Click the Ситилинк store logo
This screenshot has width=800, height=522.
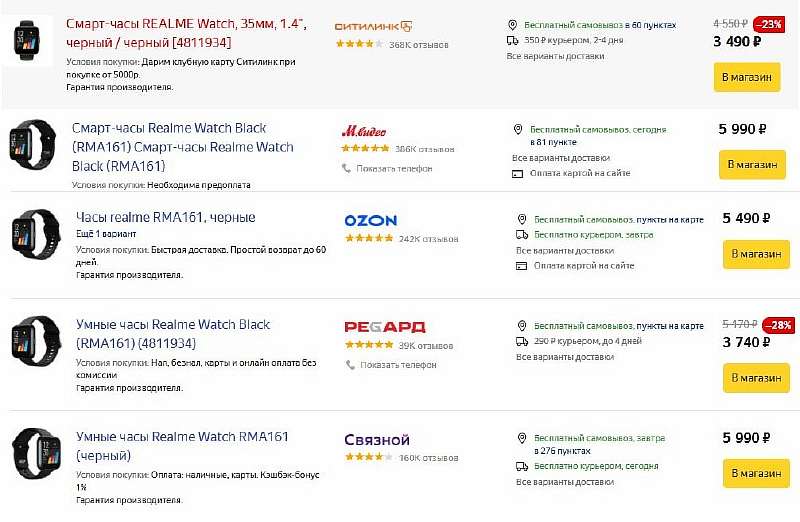tap(373, 26)
